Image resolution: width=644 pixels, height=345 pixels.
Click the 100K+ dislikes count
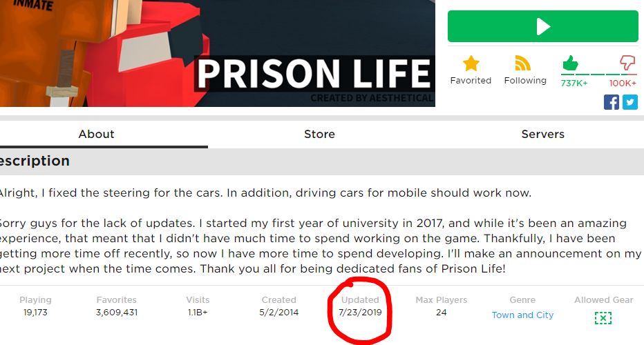click(x=623, y=83)
